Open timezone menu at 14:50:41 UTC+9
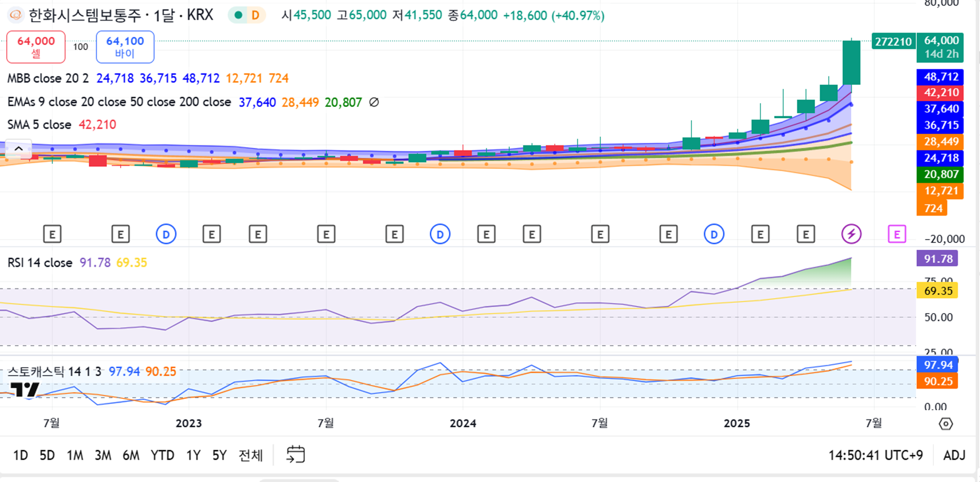 click(876, 455)
